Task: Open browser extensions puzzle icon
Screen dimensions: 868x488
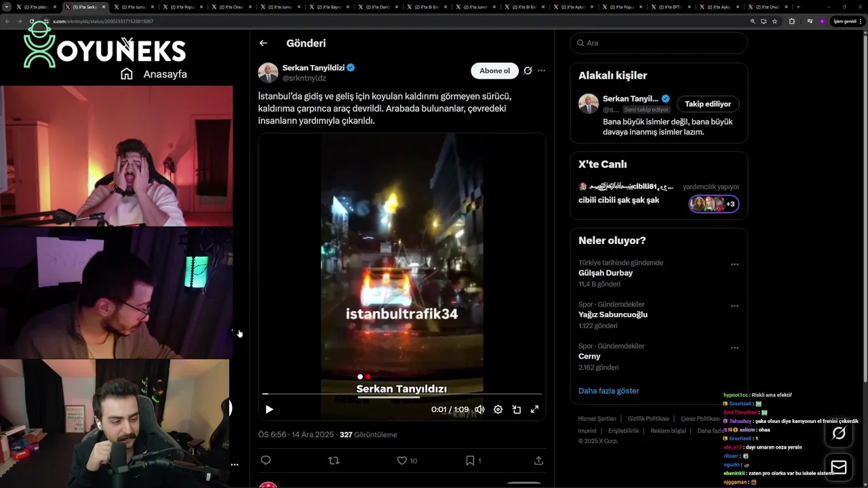Action: click(x=791, y=21)
